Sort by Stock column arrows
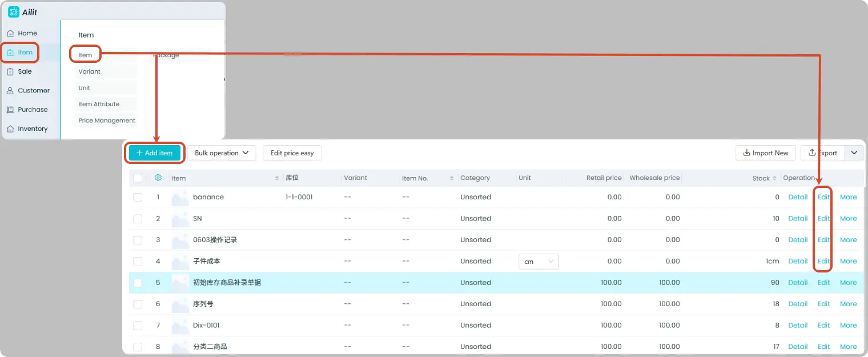 click(x=774, y=178)
